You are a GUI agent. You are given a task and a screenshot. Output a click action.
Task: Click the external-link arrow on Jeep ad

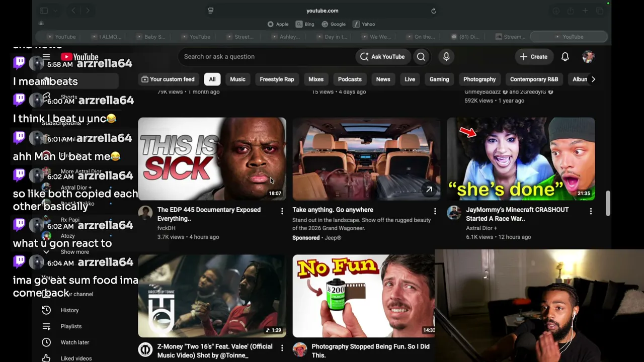click(x=429, y=190)
